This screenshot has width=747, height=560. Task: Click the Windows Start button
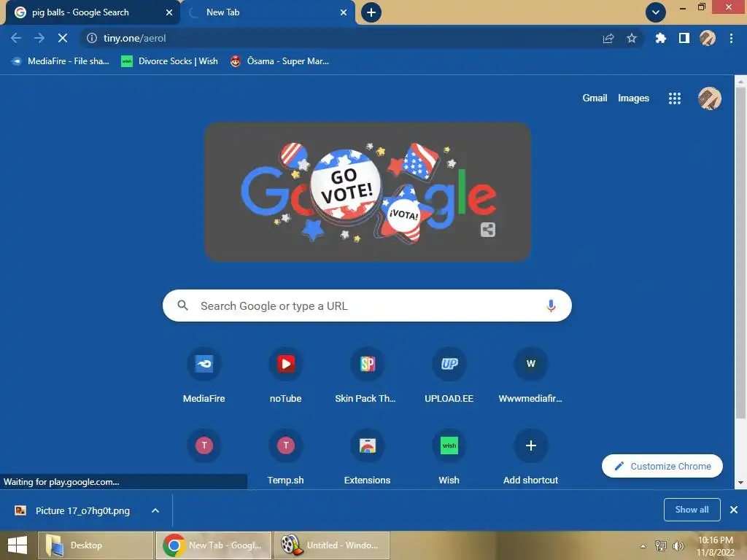click(18, 545)
